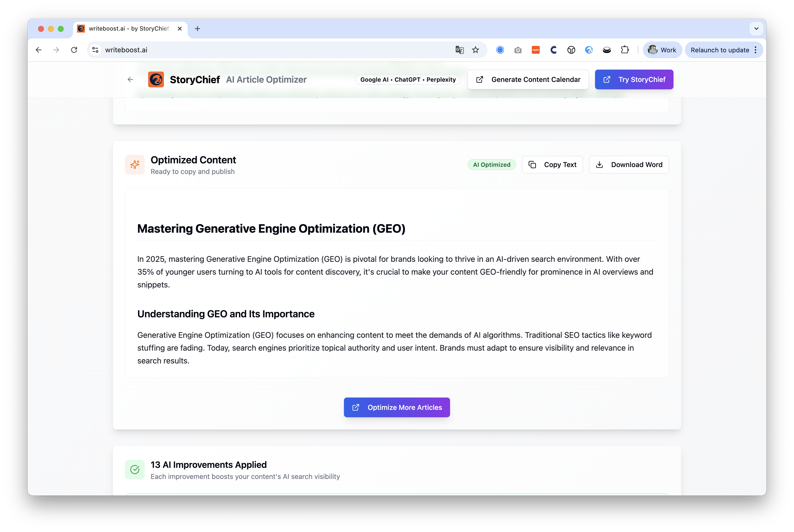Click the StoryChief logo icon
The width and height of the screenshot is (794, 532).
156,79
